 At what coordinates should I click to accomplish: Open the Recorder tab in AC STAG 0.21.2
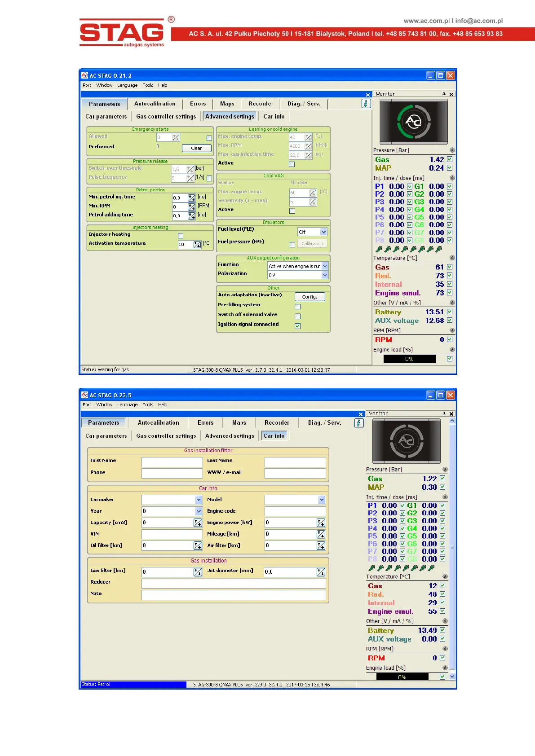click(261, 104)
